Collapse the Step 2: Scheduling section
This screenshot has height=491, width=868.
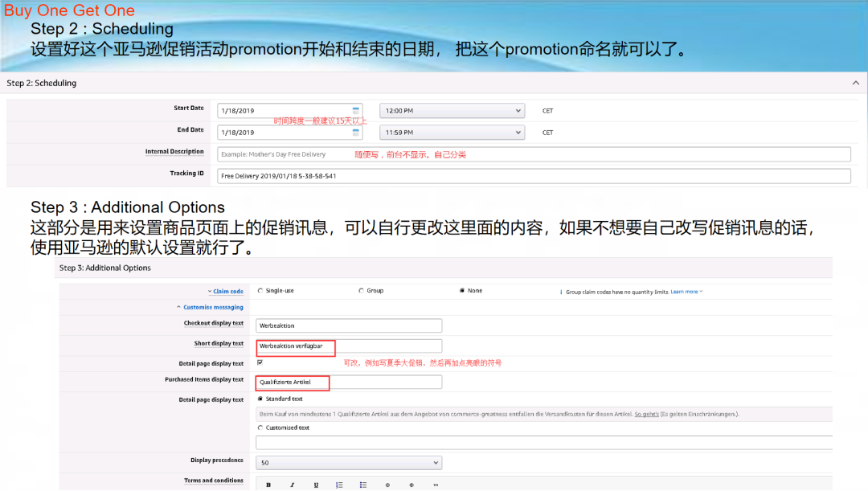[856, 83]
